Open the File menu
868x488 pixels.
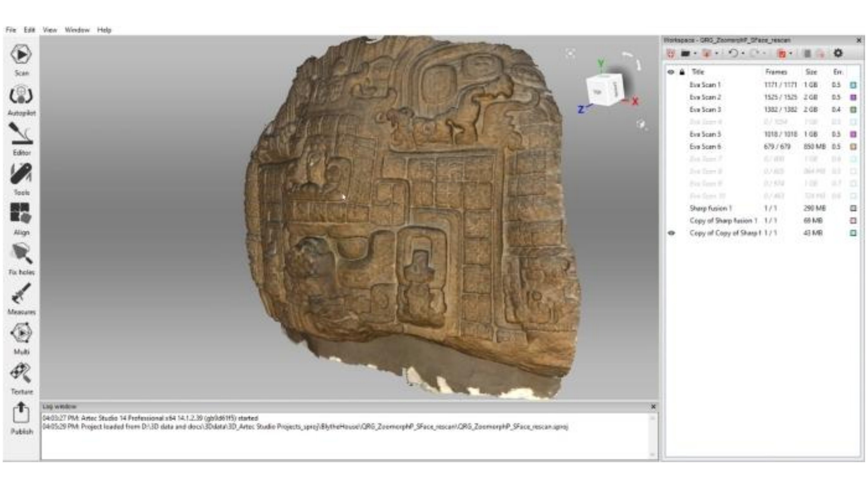tap(11, 30)
